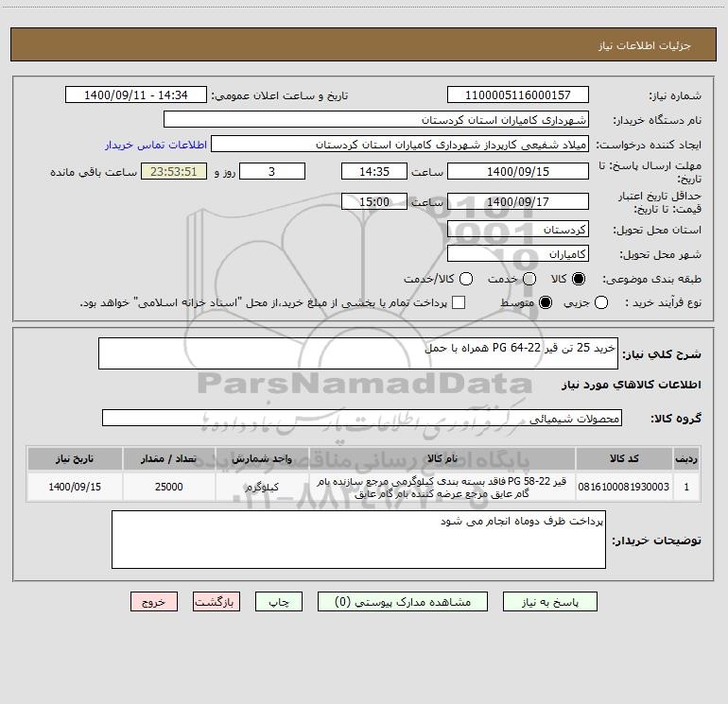Click delivery city field کامیاران
The image size is (728, 704).
point(518,254)
